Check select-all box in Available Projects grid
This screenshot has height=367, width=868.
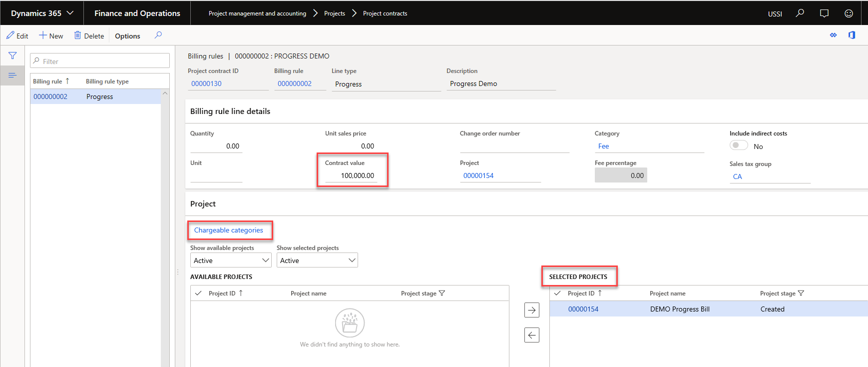coord(198,293)
